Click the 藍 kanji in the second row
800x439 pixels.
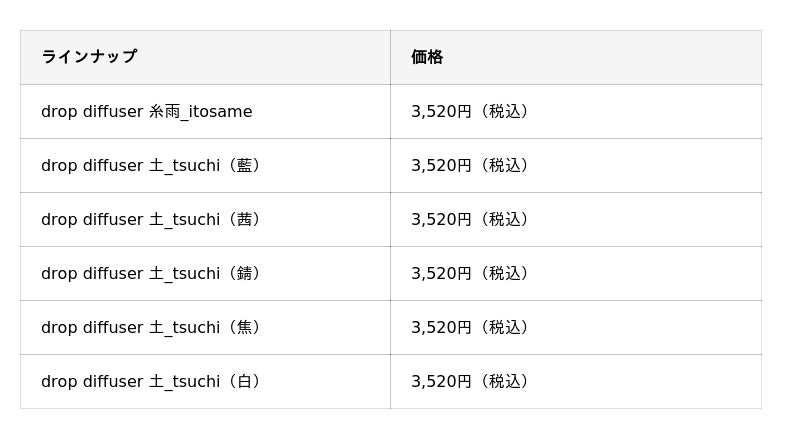pyautogui.click(x=244, y=166)
